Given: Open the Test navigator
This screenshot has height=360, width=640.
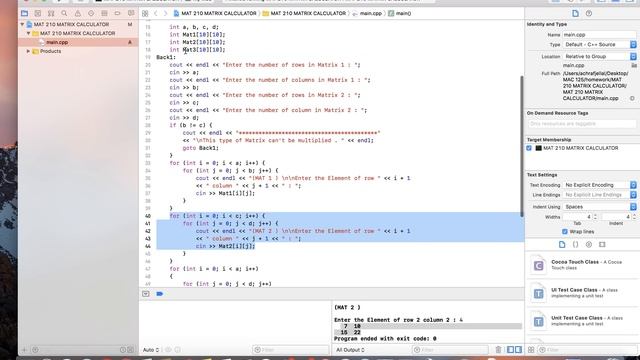Looking at the screenshot, I should (91, 13).
